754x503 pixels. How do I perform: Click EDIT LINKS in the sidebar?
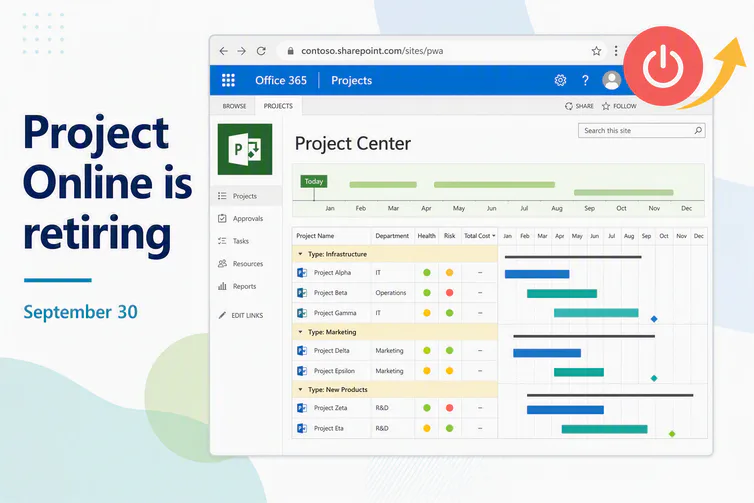click(241, 315)
